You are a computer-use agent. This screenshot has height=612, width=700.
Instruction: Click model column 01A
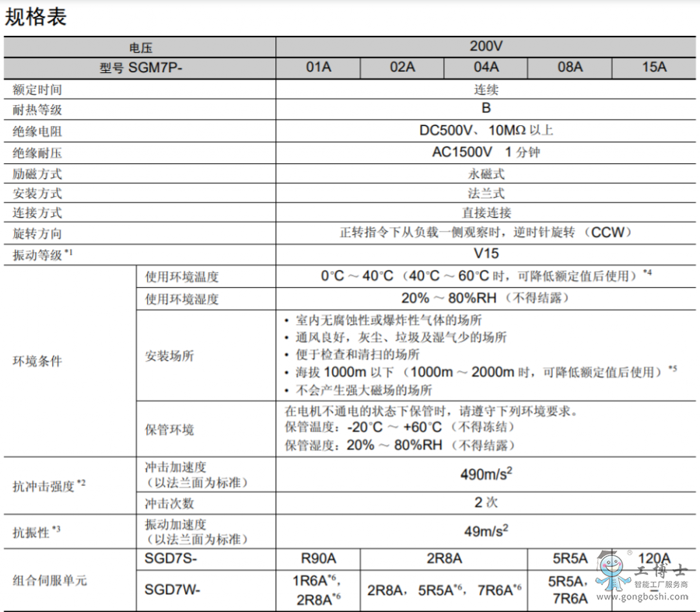(x=318, y=68)
